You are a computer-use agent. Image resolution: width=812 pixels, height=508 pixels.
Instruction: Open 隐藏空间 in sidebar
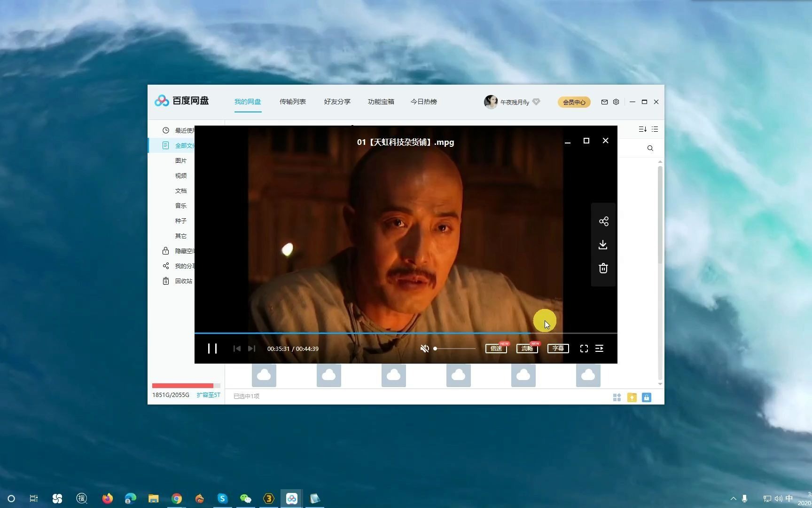(179, 251)
